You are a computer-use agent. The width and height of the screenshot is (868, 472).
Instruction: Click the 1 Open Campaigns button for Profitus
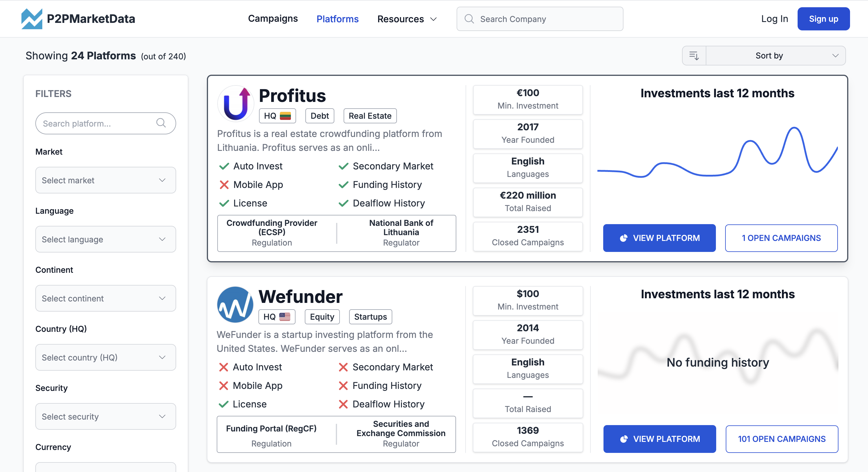(x=781, y=238)
